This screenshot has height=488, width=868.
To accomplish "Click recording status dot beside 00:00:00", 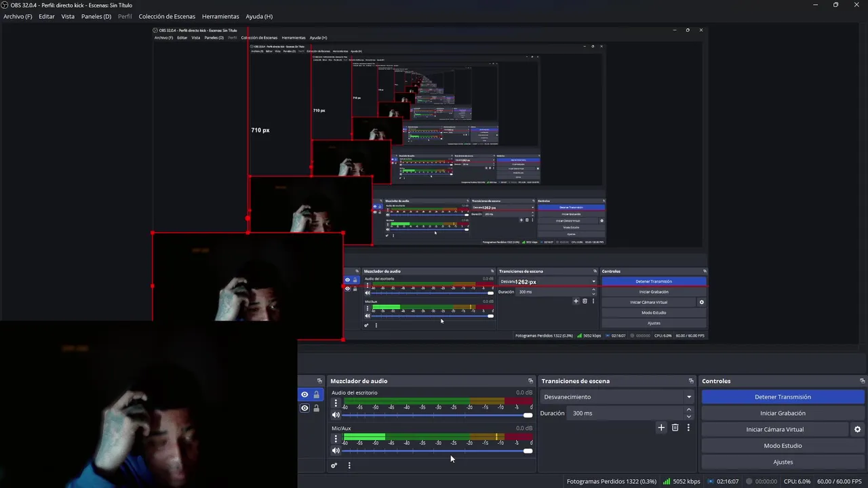I will coord(749,481).
